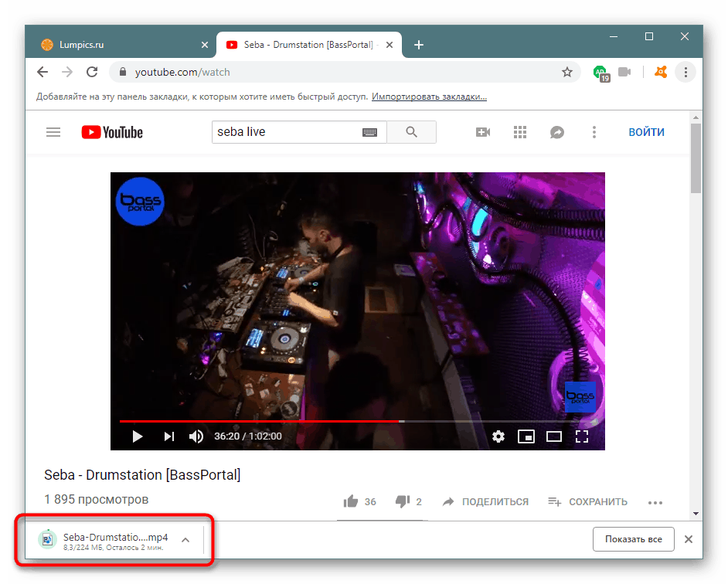Skip to the next video
The height and width of the screenshot is (584, 728).
169,436
